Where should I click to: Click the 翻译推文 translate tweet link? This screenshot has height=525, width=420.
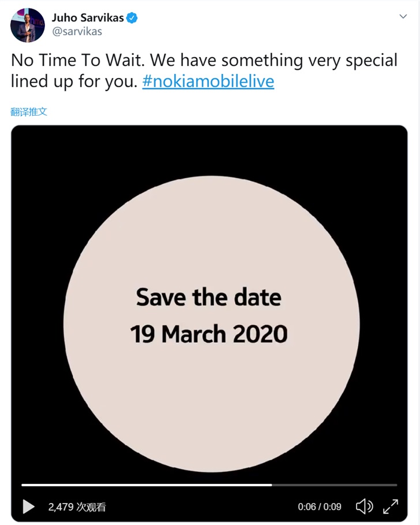point(29,111)
